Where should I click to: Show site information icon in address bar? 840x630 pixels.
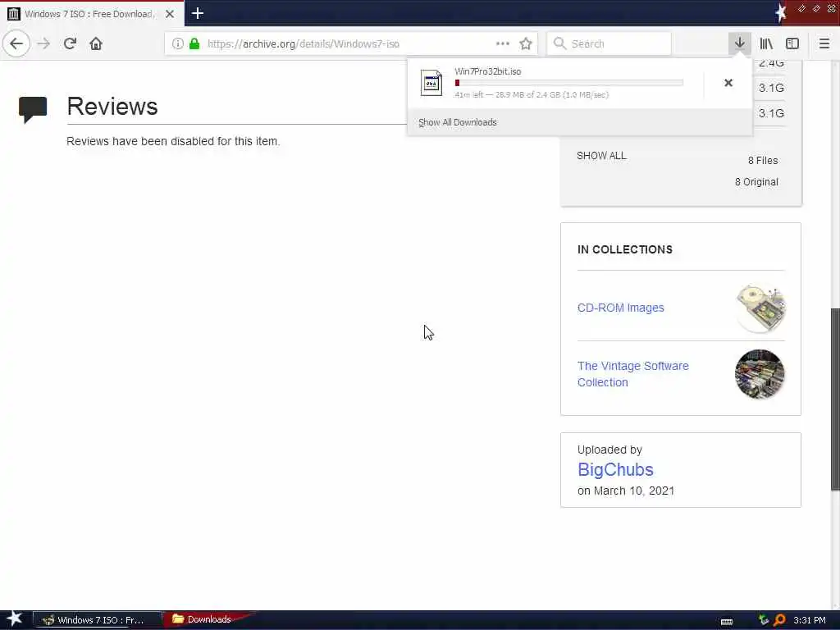tap(177, 43)
